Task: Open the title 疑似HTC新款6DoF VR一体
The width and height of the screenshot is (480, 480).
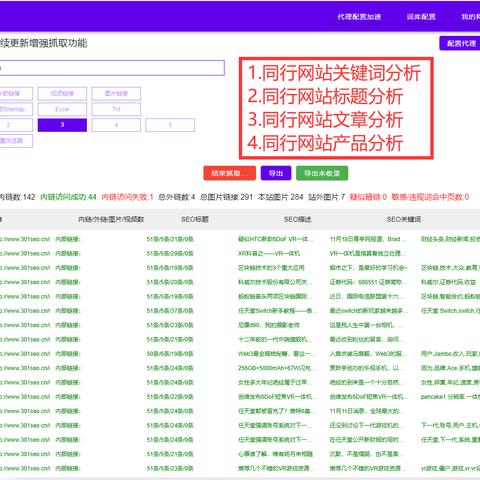Action: [275, 239]
